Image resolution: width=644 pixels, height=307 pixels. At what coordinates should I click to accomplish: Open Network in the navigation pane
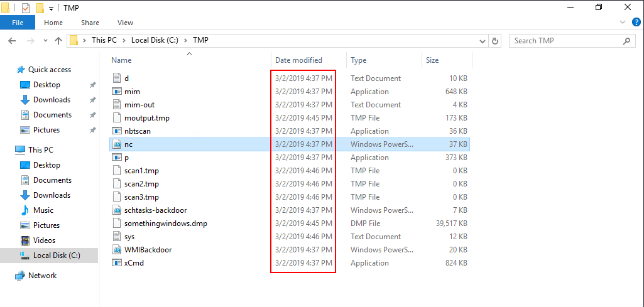tap(42, 276)
